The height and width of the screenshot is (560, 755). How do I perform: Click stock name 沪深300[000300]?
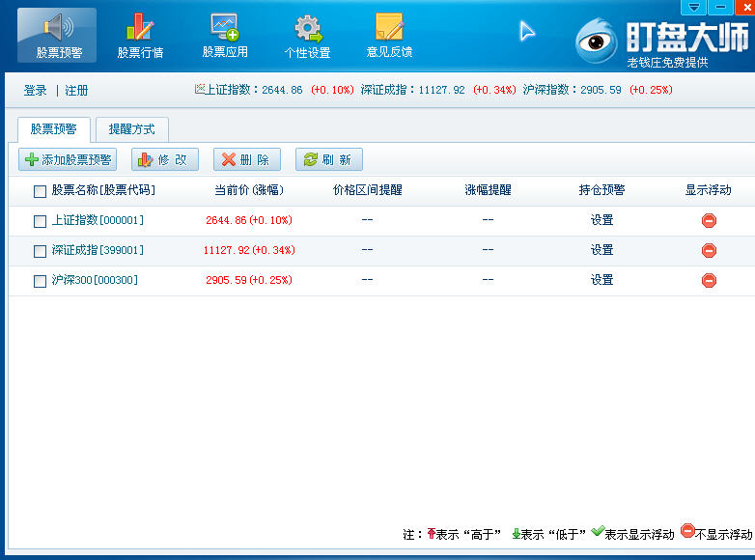click(x=95, y=280)
